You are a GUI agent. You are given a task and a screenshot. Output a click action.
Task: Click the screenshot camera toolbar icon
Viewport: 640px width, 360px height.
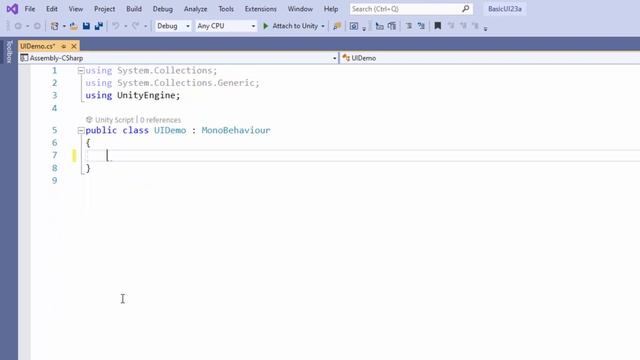[354, 26]
